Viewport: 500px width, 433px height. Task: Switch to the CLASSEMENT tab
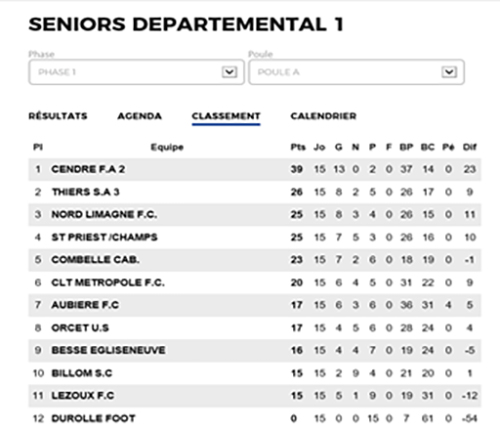226,116
